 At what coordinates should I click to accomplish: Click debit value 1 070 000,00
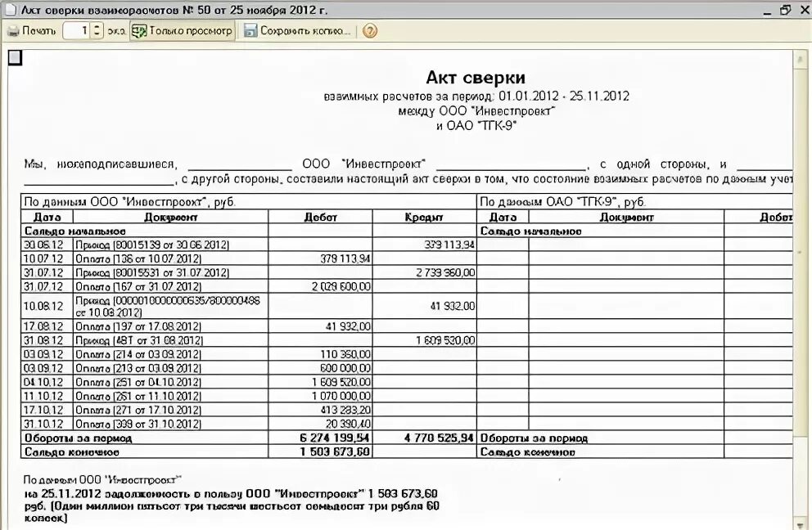(x=341, y=396)
